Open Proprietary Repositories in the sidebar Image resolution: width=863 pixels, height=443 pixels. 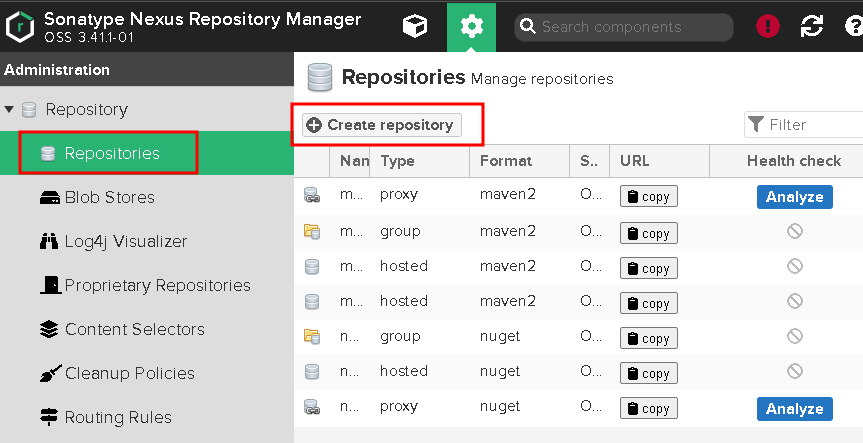coord(147,285)
